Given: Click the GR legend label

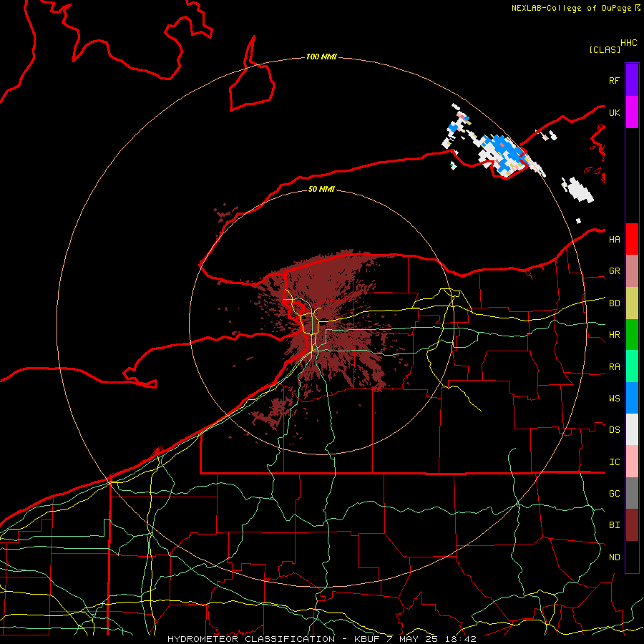Looking at the screenshot, I should coord(614,271).
